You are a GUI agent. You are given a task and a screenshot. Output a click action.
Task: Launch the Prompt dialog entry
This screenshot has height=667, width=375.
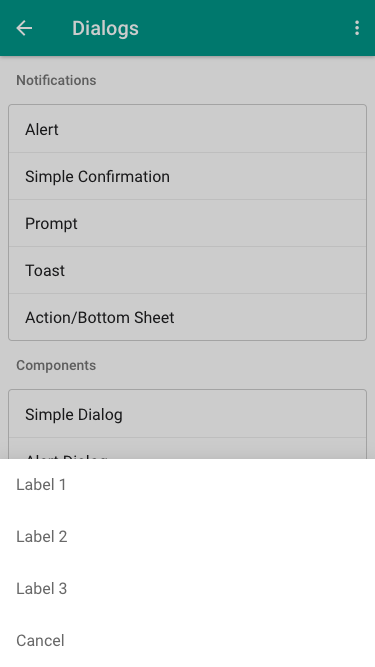[188, 223]
